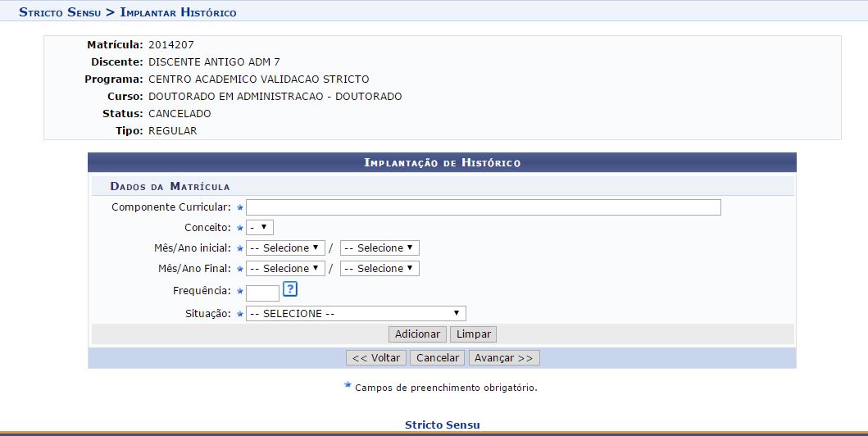Expand the Situação dropdown
This screenshot has width=868, height=436.
click(x=356, y=313)
